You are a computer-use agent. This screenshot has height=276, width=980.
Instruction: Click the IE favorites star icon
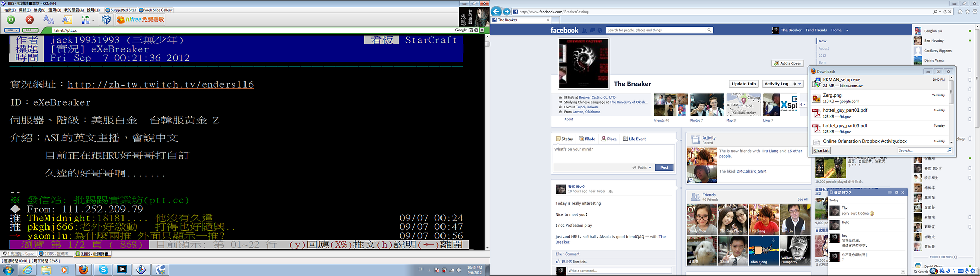coord(967,11)
